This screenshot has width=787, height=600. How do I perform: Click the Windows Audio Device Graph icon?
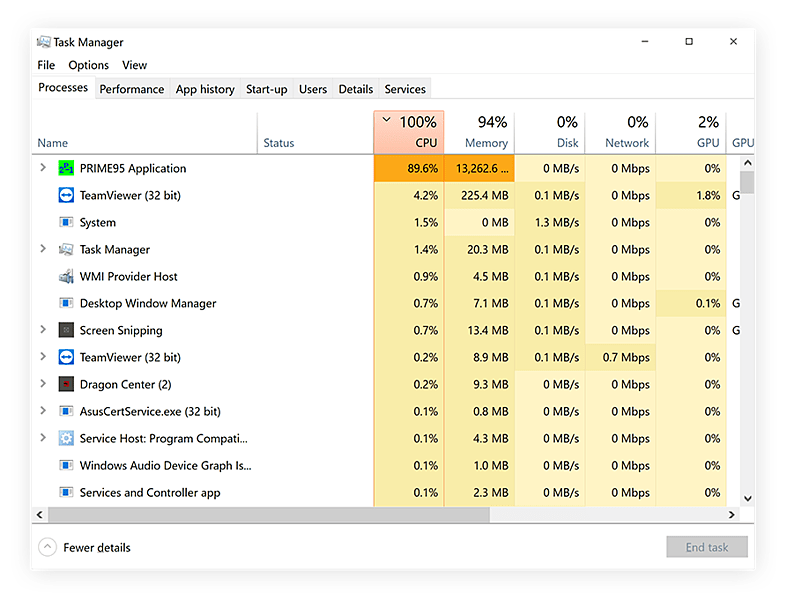pyautogui.click(x=66, y=465)
